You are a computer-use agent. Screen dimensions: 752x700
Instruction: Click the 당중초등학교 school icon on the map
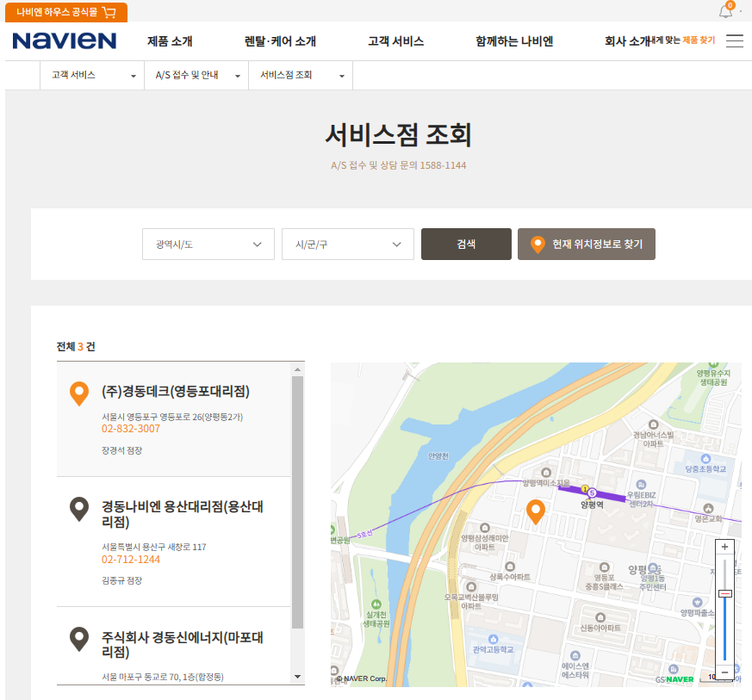[705, 459]
